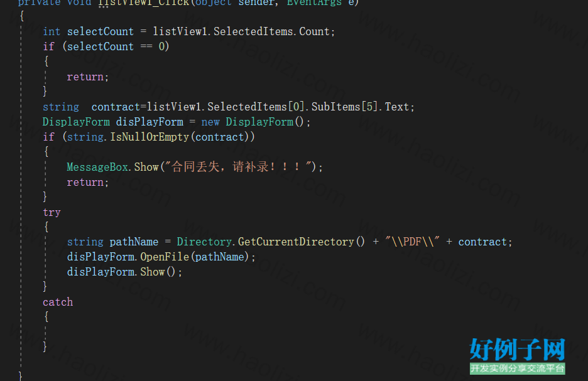Screen dimensions: 588x381
Task: Click "pathName" in the string pathName declaration
Action: click(134, 242)
